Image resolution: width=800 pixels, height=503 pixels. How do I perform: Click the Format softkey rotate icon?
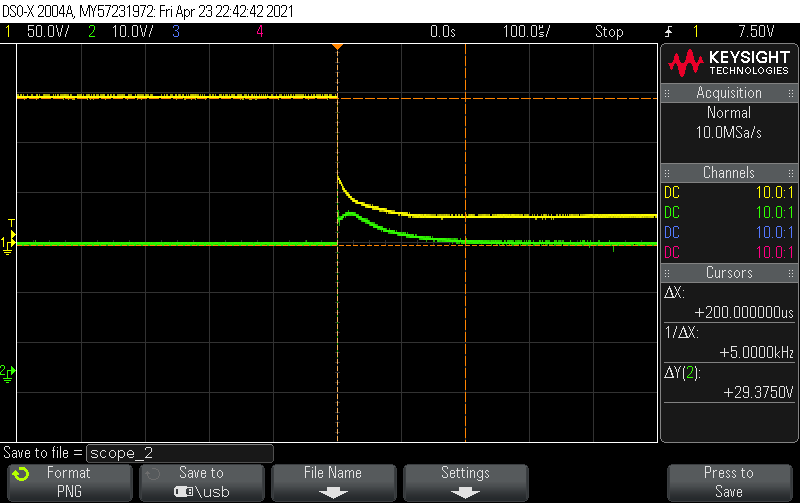[21, 474]
